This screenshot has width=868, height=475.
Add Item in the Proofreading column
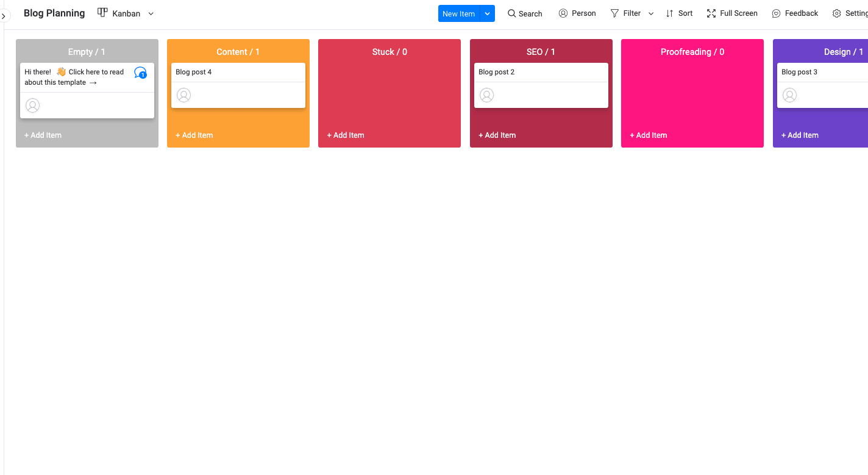649,135
